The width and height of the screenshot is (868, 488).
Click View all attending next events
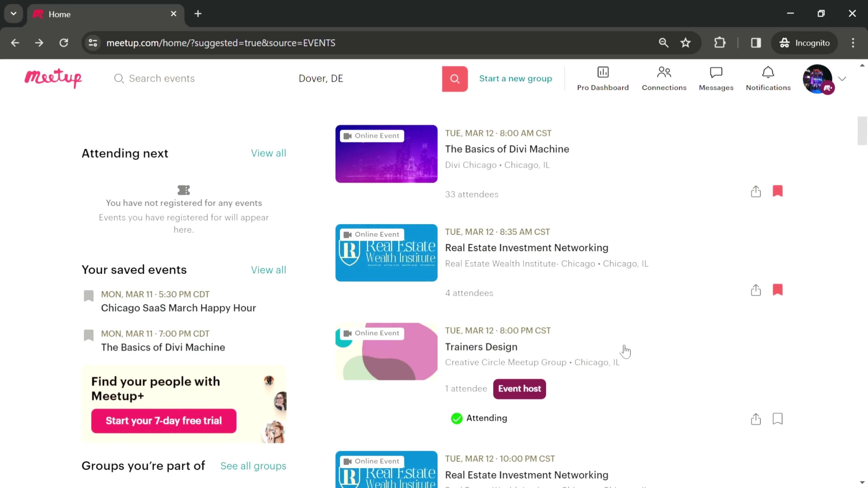click(x=268, y=153)
